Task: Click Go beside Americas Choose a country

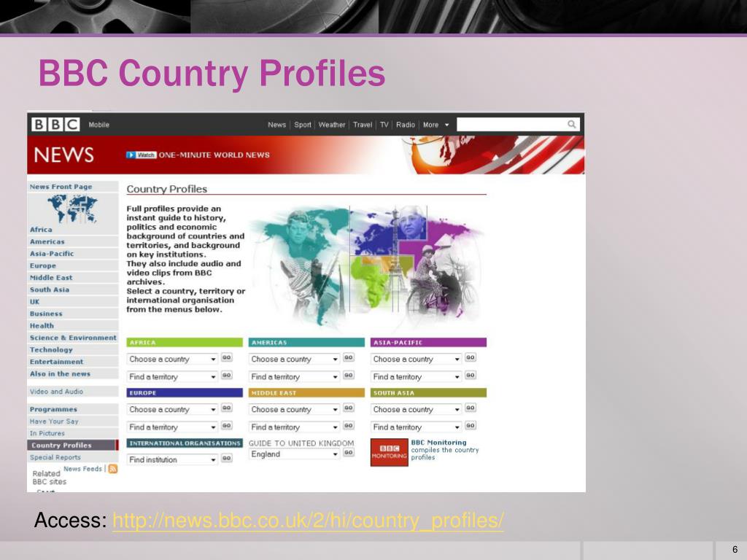Action: (349, 357)
